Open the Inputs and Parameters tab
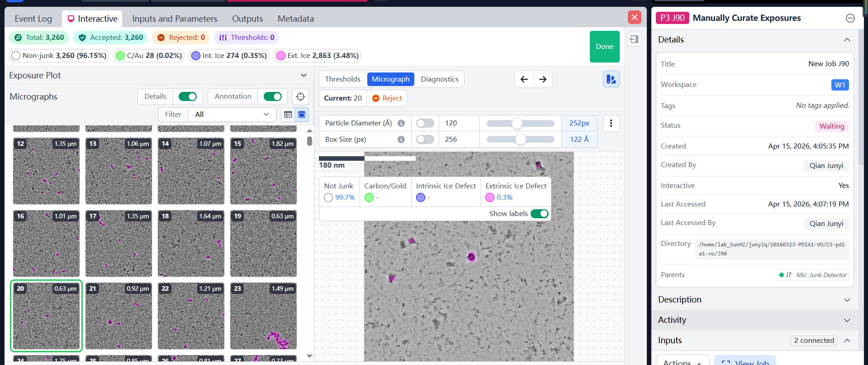Screen dimensions: 868x365 (x=175, y=19)
